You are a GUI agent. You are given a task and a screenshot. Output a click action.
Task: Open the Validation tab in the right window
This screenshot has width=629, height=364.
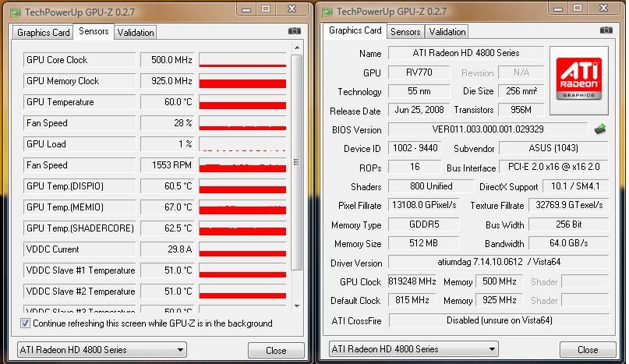pos(447,32)
